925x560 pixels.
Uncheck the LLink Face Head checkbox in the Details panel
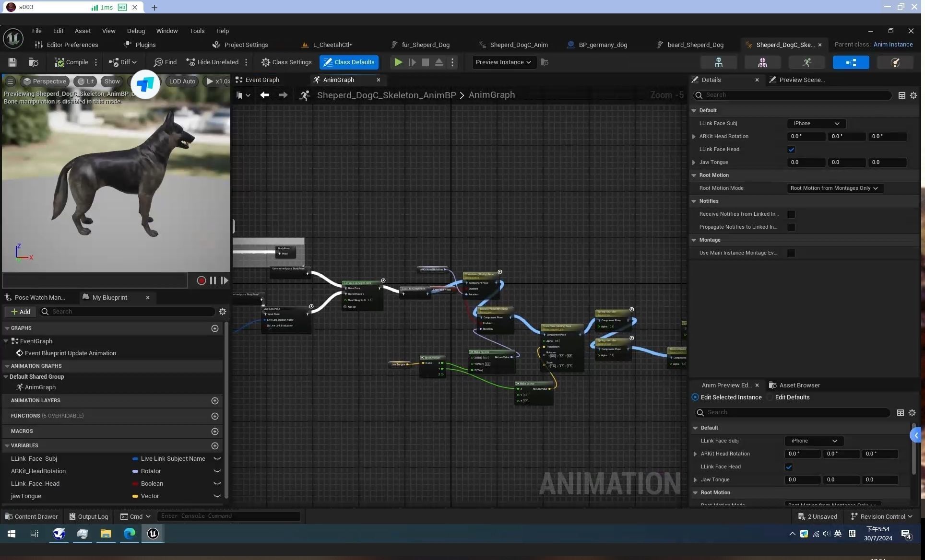click(791, 150)
